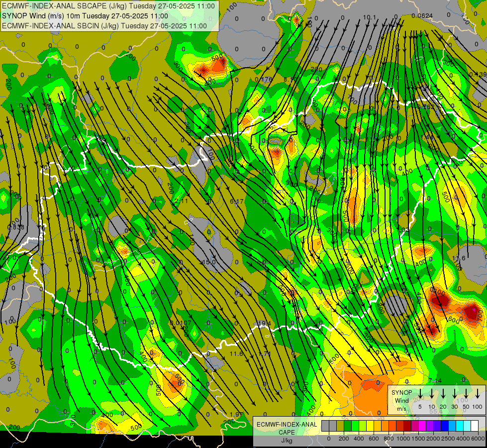Select the 5 m/s wind arrow in legend
The image size is (487, 448).
(420, 393)
